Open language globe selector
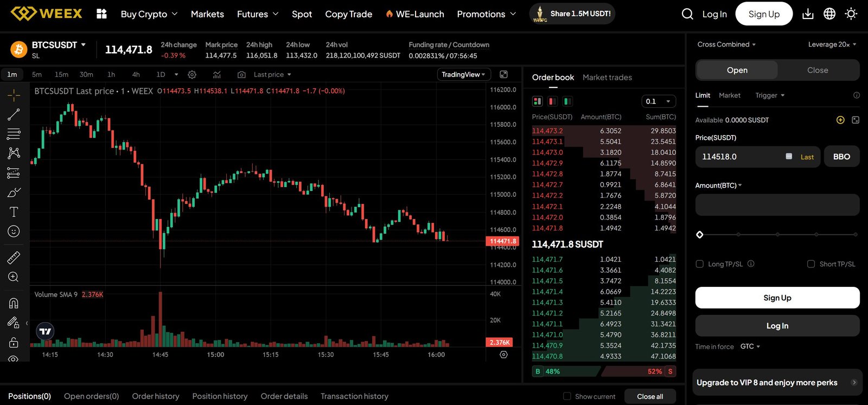Screen dimensions: 868x405 click(829, 14)
